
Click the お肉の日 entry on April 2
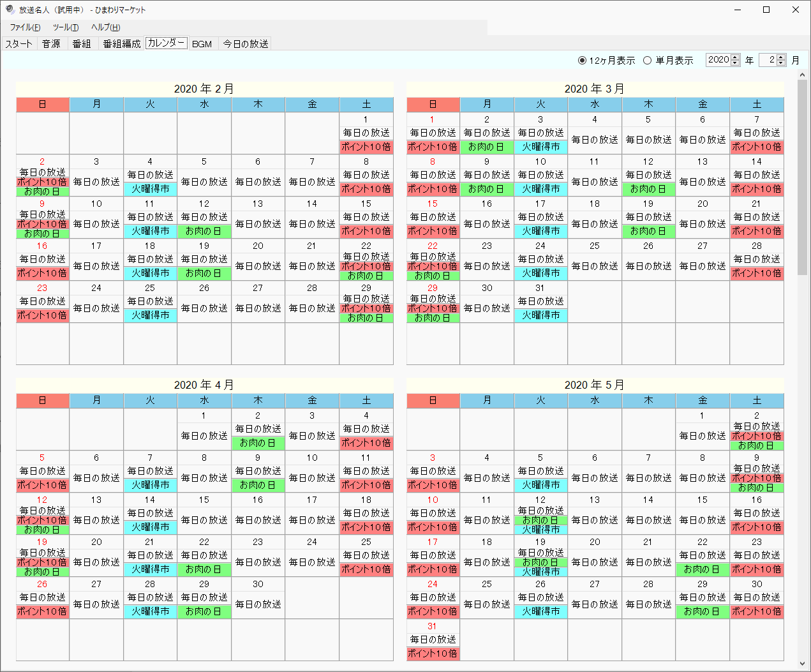258,443
